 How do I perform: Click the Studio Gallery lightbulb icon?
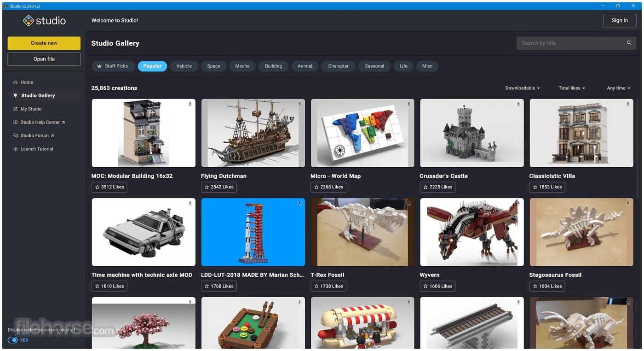pos(16,96)
